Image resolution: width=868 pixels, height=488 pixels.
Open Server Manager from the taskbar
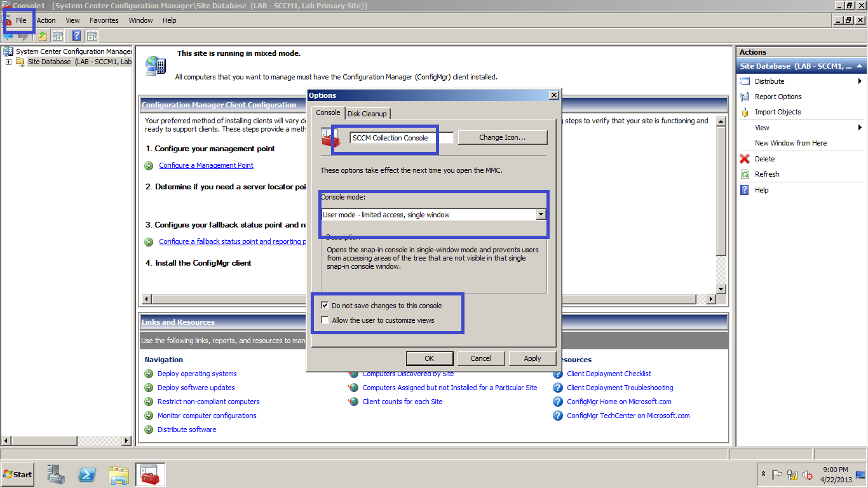point(56,475)
